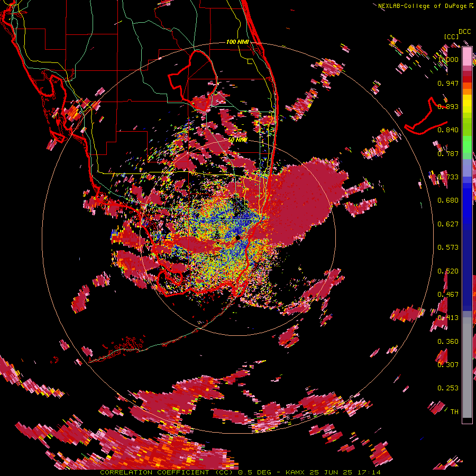Click the 0.573 scale value
Screen dimensions: 476x476
click(448, 248)
